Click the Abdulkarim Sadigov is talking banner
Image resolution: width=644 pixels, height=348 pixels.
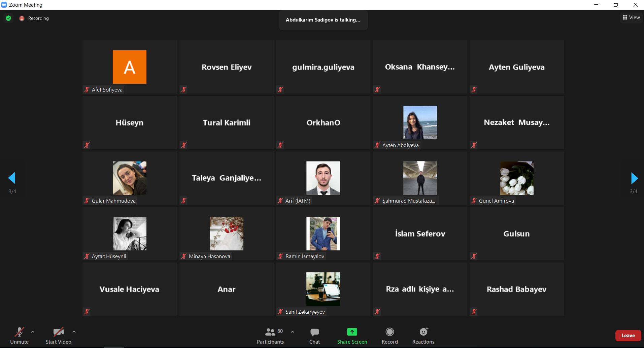323,20
